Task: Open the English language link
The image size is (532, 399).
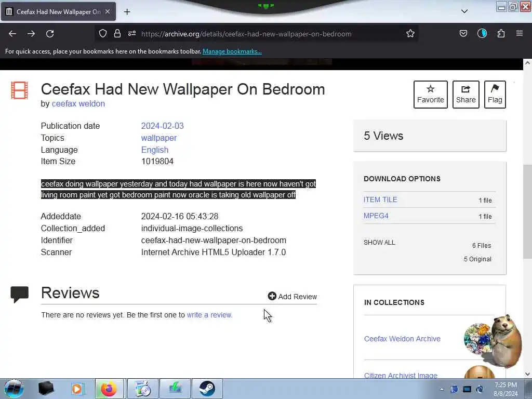Action: [x=155, y=150]
